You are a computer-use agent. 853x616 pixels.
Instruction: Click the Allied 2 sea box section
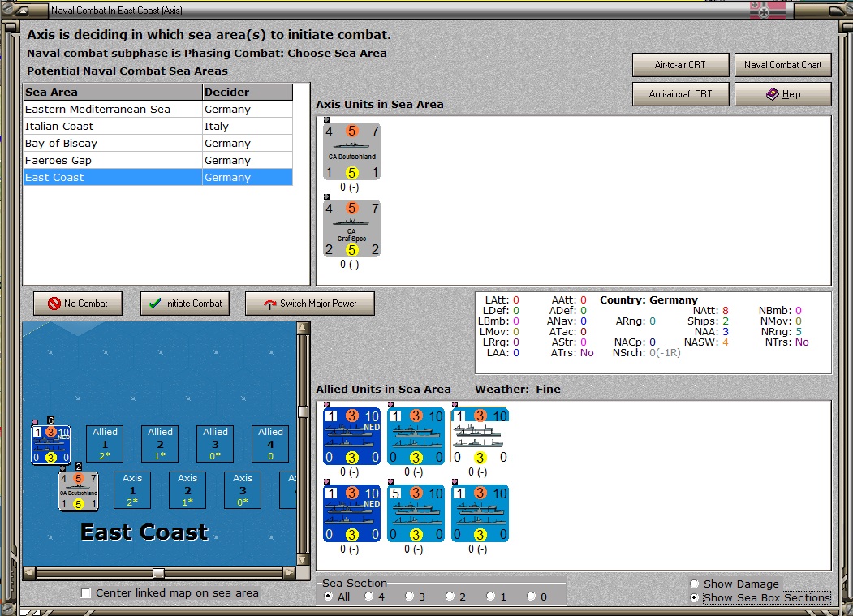160,443
